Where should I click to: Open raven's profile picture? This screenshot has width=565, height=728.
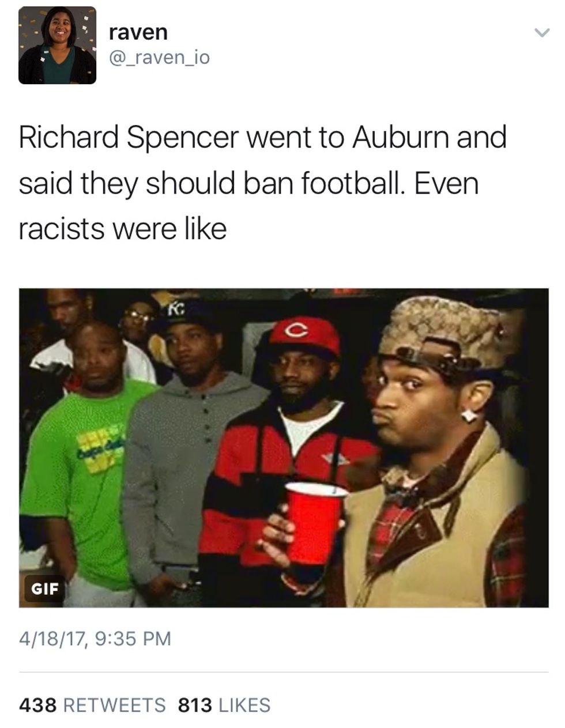pos(57,46)
